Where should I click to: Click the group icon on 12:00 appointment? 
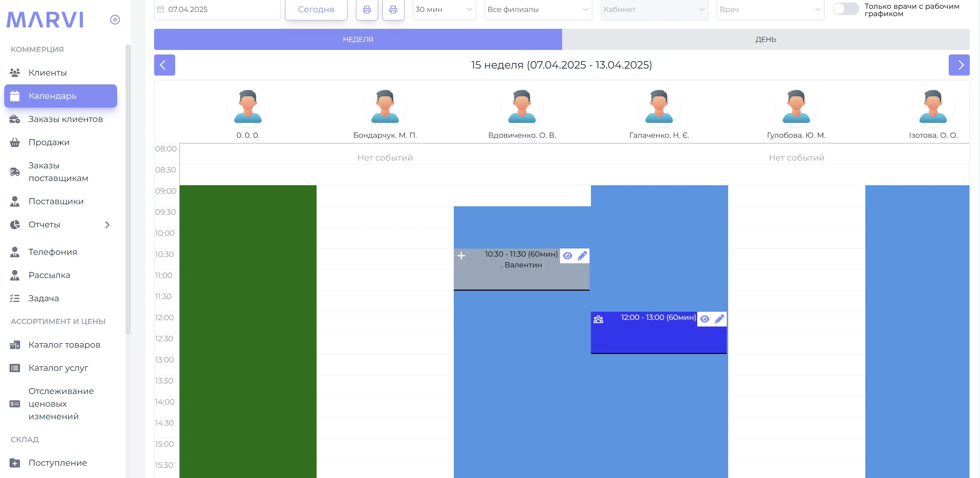pos(598,319)
